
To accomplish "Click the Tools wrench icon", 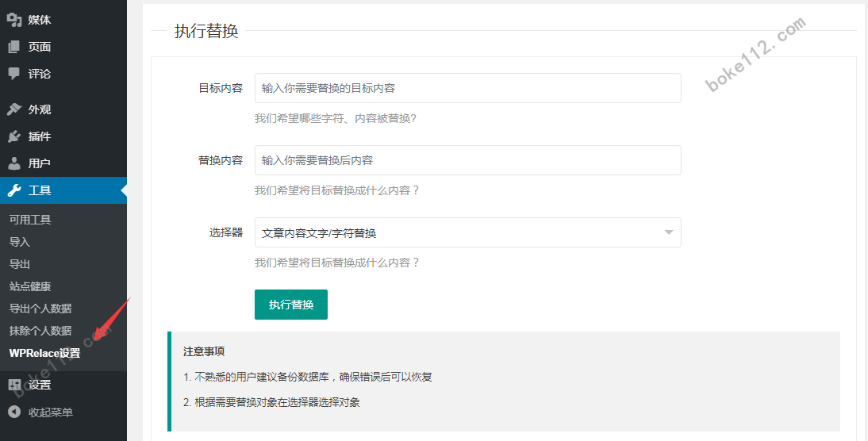I will pyautogui.click(x=14, y=190).
